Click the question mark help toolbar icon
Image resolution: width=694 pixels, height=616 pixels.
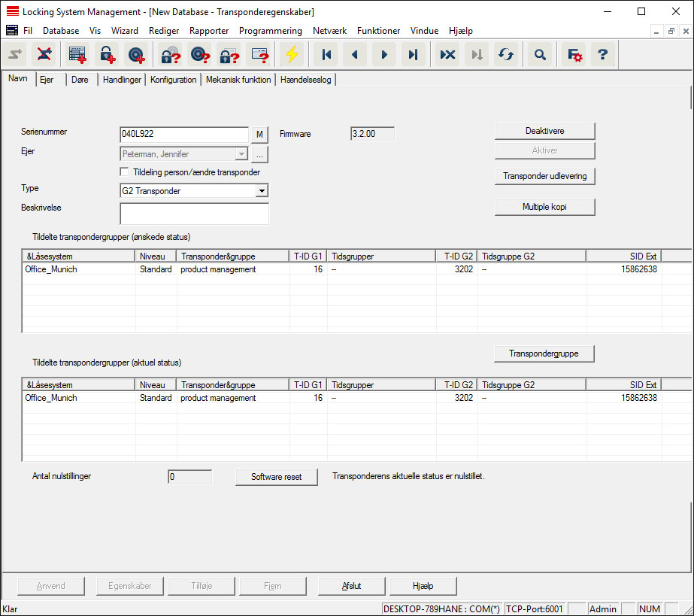coord(602,54)
